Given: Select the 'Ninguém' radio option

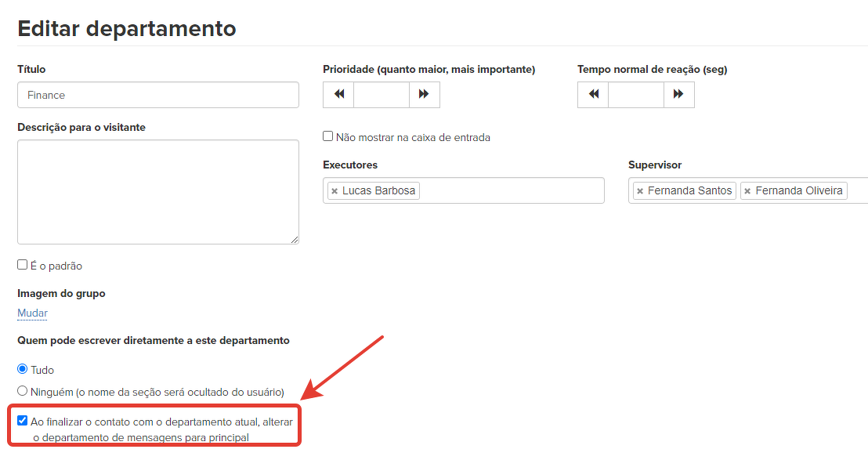Looking at the screenshot, I should tap(23, 390).
